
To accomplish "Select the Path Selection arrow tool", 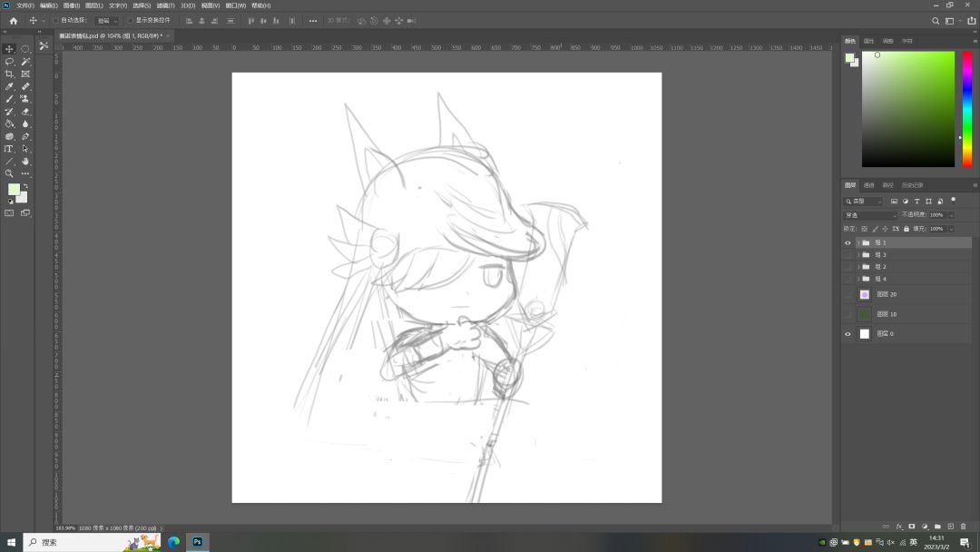I will coord(25,149).
